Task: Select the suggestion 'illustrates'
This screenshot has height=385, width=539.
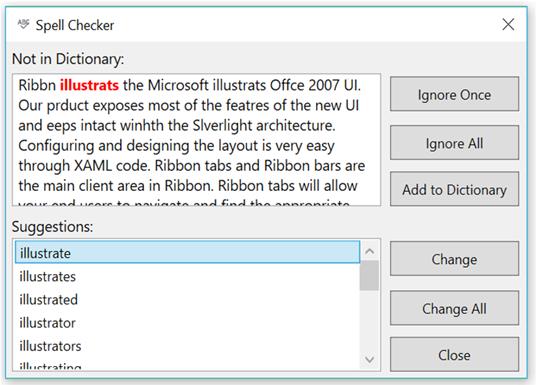Action: [187, 276]
